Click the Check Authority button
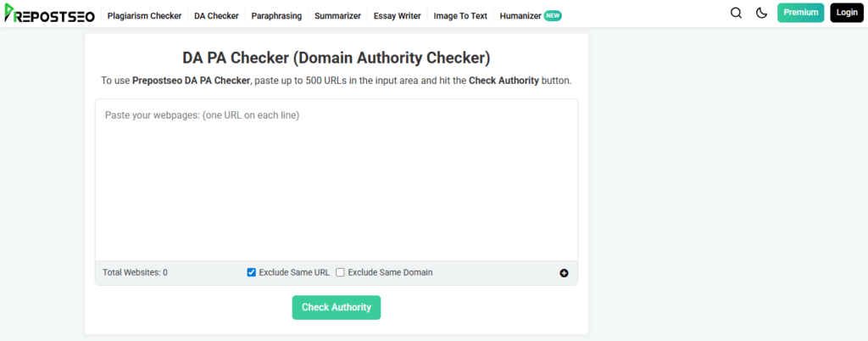 (337, 307)
